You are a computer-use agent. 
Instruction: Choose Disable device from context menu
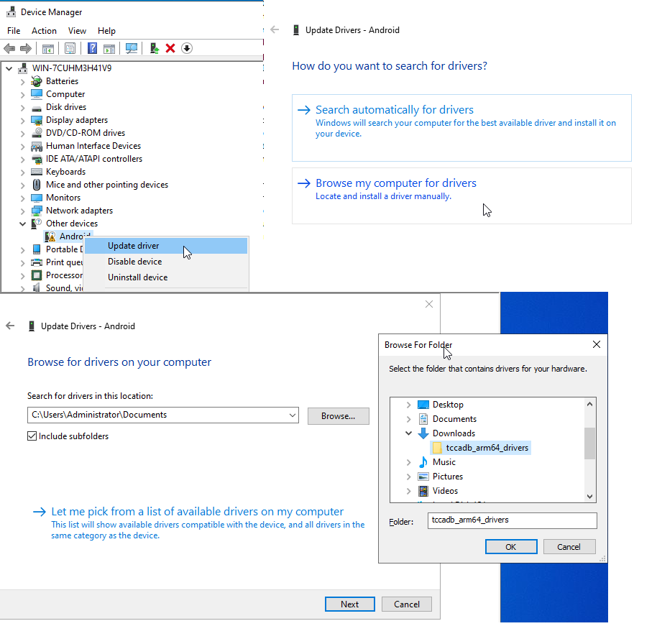(166, 262)
